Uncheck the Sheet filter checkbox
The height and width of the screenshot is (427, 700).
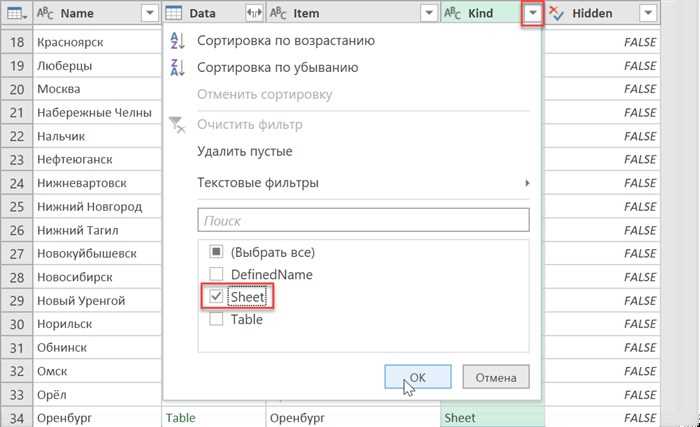tap(216, 297)
